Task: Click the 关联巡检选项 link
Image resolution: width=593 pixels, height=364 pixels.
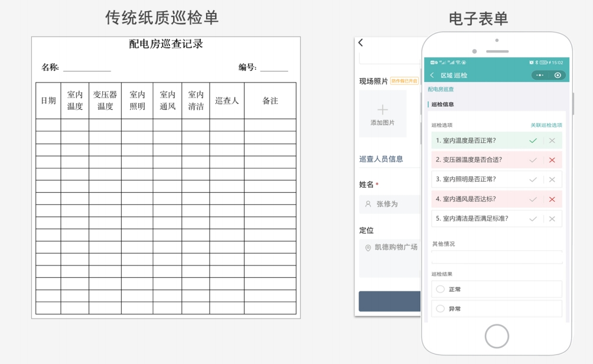Action: (x=546, y=125)
